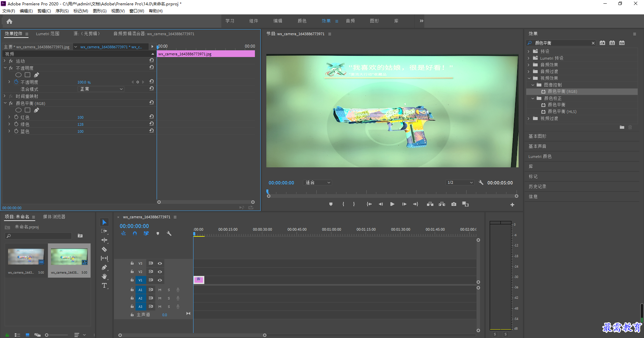This screenshot has width=644, height=338.
Task: Toggle Snap in timeline
Action: click(135, 233)
